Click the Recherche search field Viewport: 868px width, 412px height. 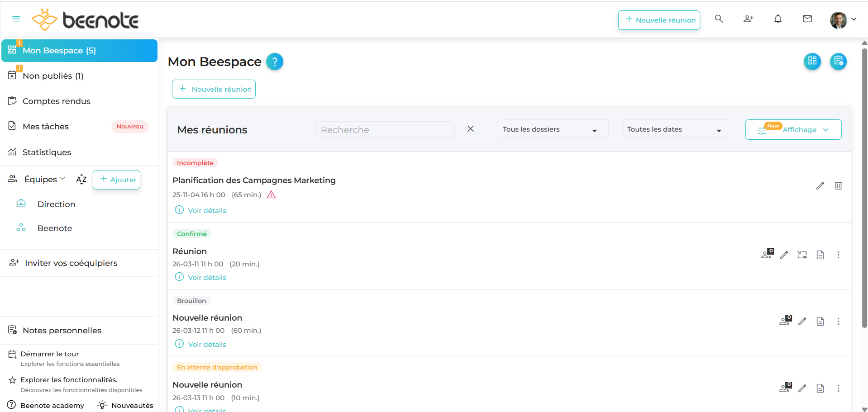[385, 130]
